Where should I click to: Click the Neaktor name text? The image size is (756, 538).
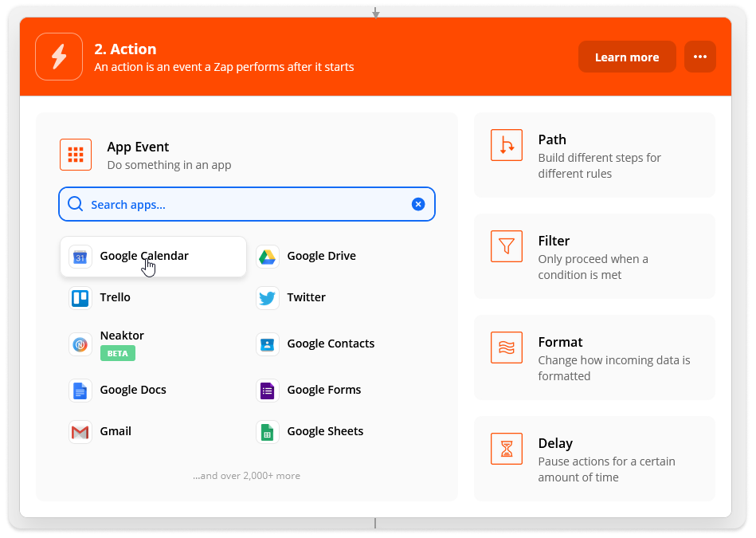[x=122, y=336]
